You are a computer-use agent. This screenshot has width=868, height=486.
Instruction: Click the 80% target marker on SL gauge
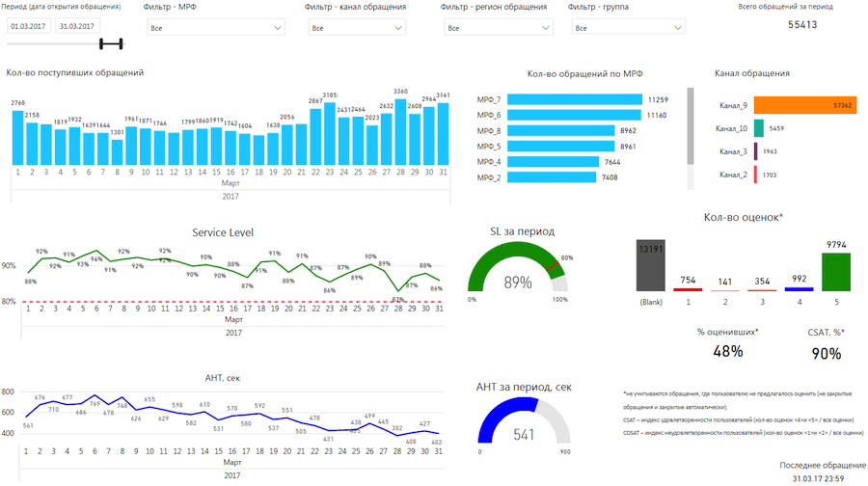(552, 267)
